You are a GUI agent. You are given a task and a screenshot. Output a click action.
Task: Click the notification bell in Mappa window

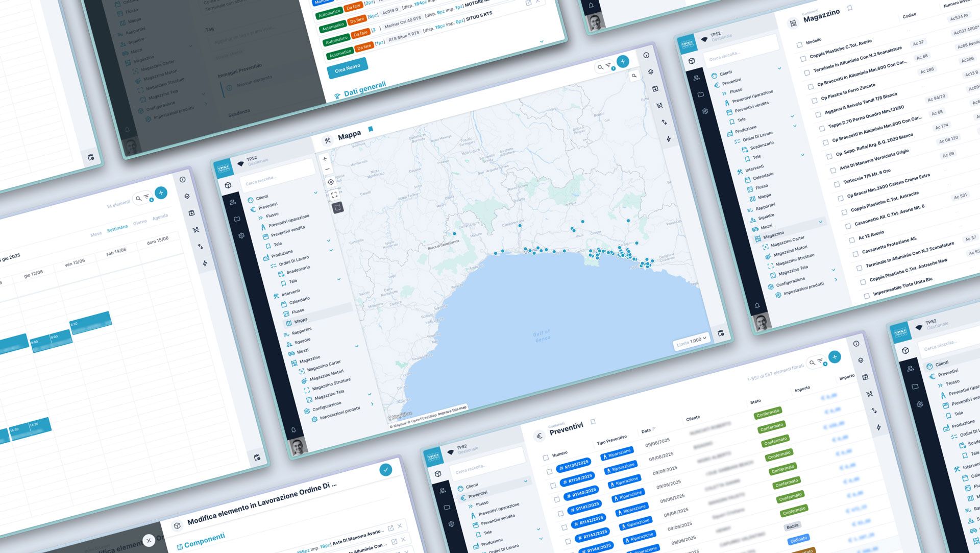click(x=293, y=430)
